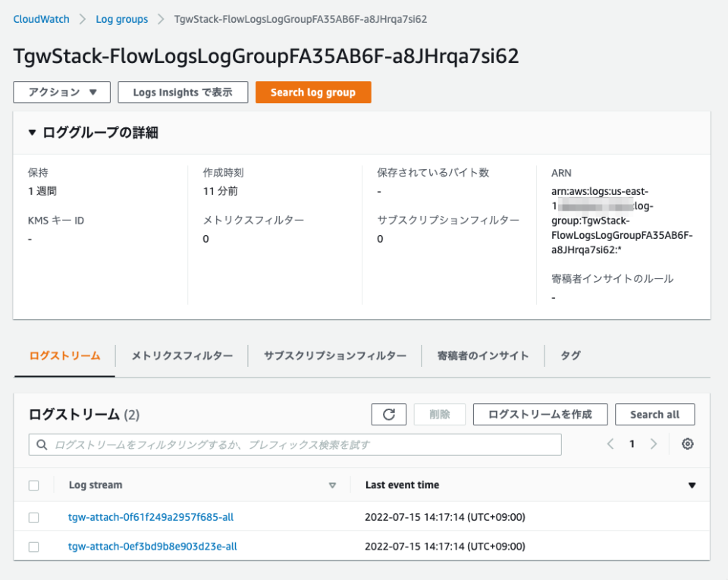Click the next page chevron in pagination

point(653,444)
